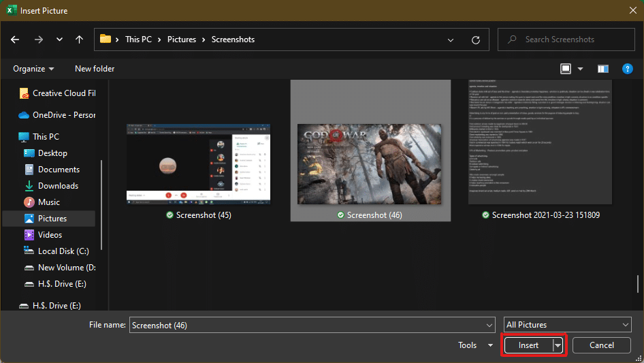Open the Tools menu
This screenshot has height=363, width=644.
click(475, 345)
